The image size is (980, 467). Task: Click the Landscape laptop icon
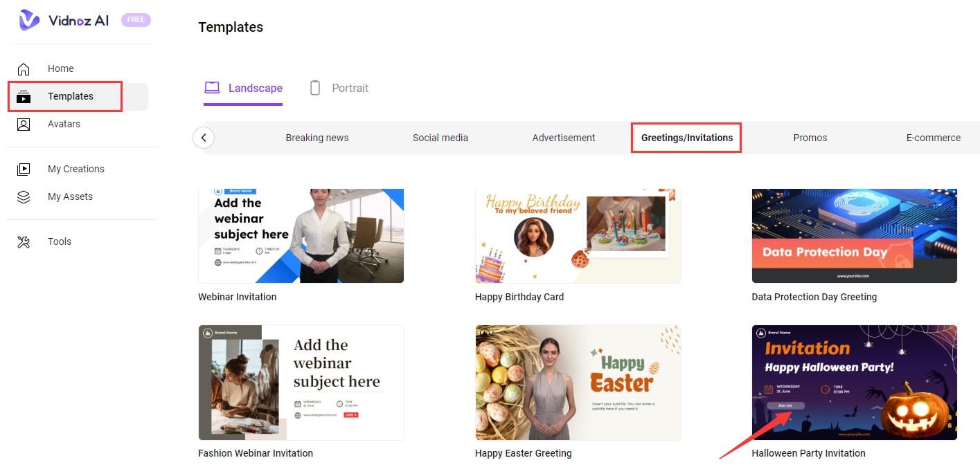pyautogui.click(x=212, y=88)
